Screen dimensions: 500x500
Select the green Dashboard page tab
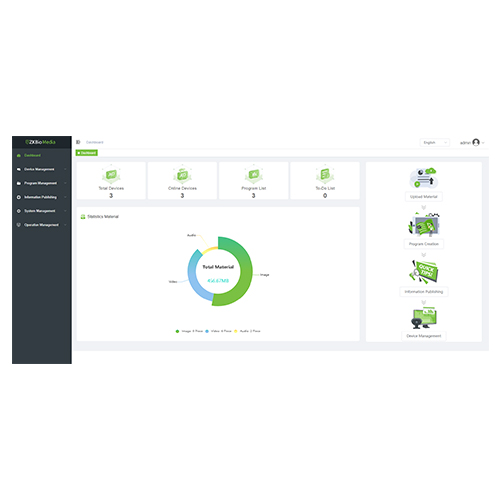coord(87,153)
